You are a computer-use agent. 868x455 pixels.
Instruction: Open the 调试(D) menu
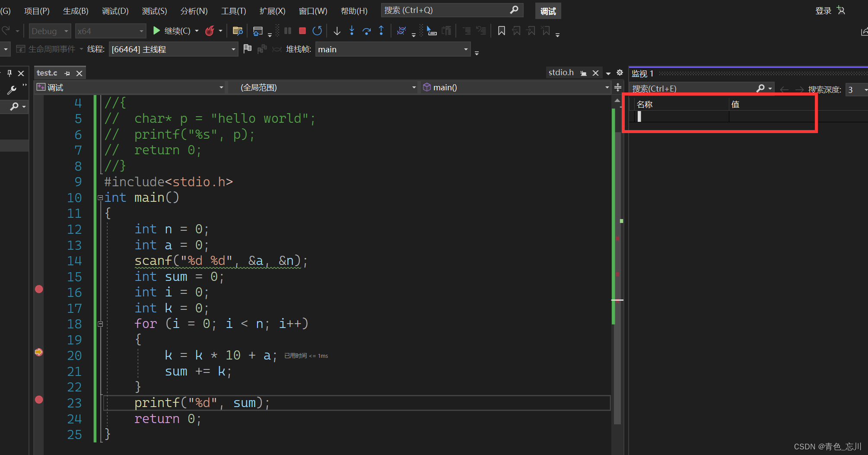[x=115, y=11]
